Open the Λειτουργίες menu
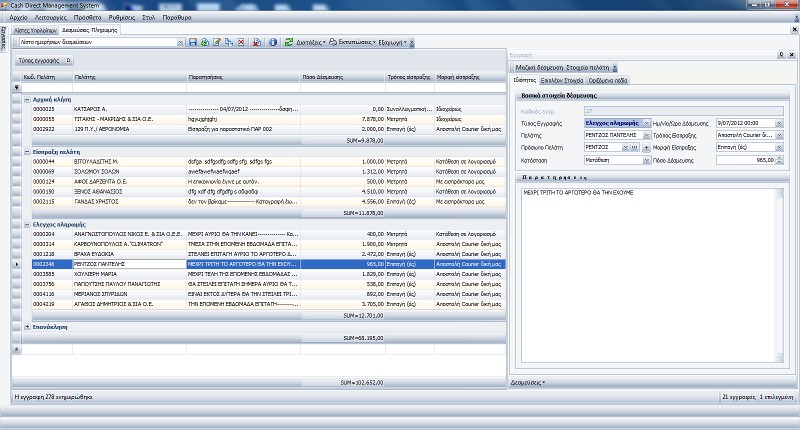800x430 pixels. click(51, 17)
